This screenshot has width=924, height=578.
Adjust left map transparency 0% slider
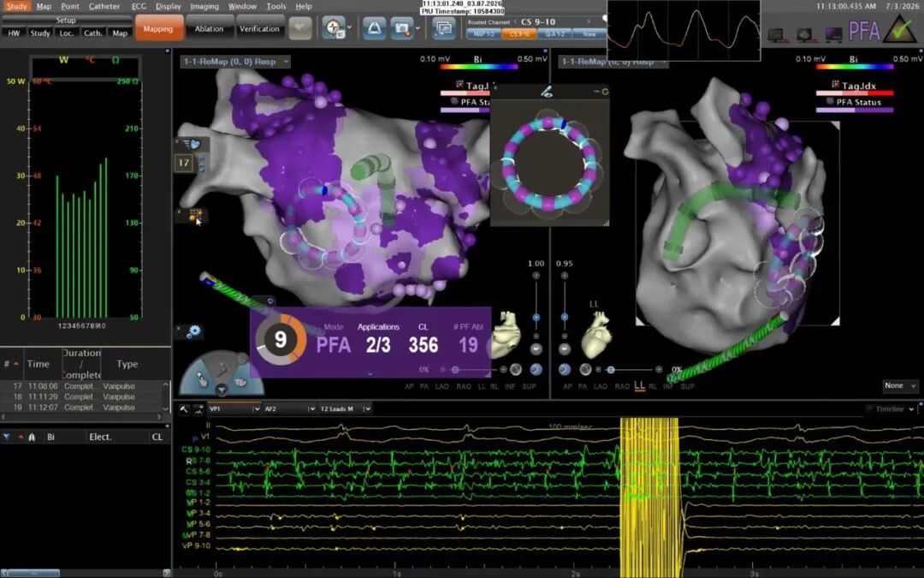(455, 370)
